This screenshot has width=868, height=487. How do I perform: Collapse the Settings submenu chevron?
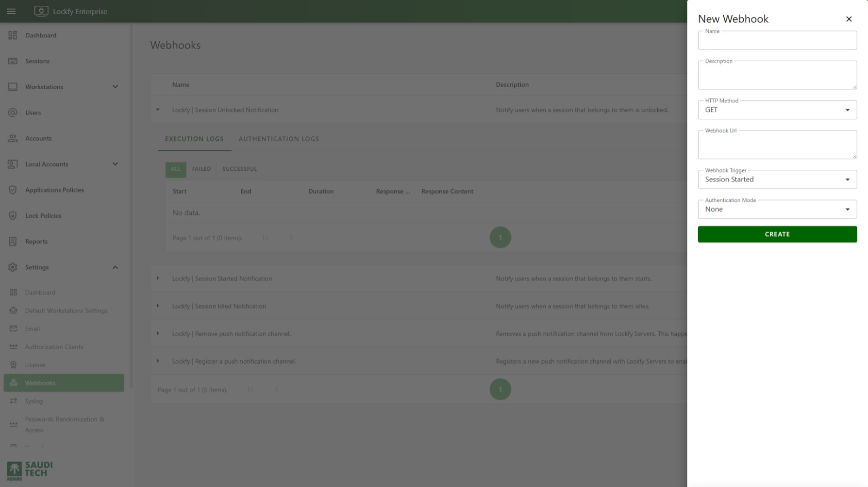[115, 267]
